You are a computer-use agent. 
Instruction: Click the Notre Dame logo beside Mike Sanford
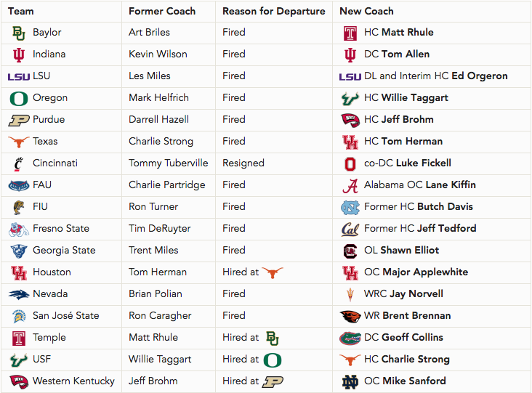350,382
